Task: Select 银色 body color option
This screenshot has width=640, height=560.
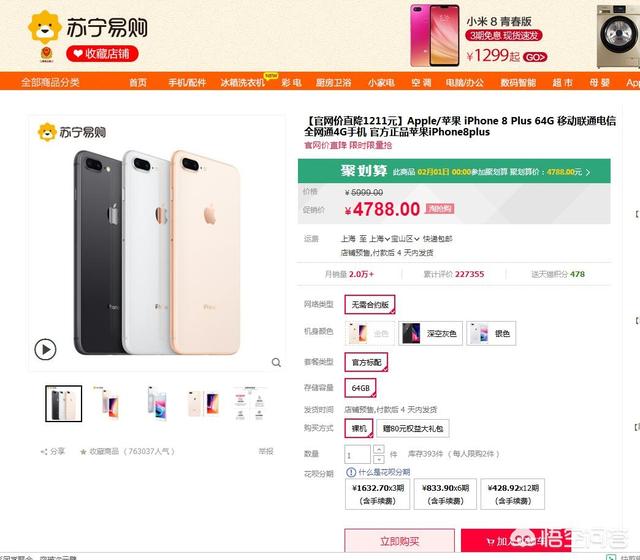Action: [491, 333]
